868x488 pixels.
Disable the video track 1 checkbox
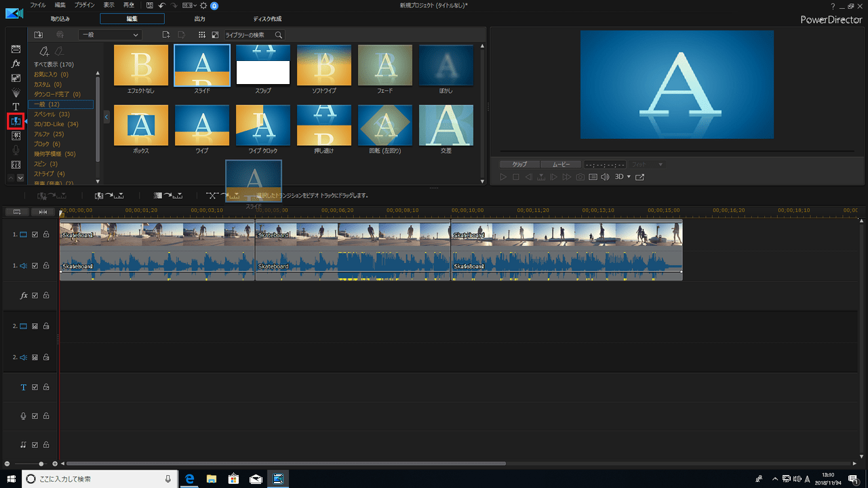click(x=35, y=235)
